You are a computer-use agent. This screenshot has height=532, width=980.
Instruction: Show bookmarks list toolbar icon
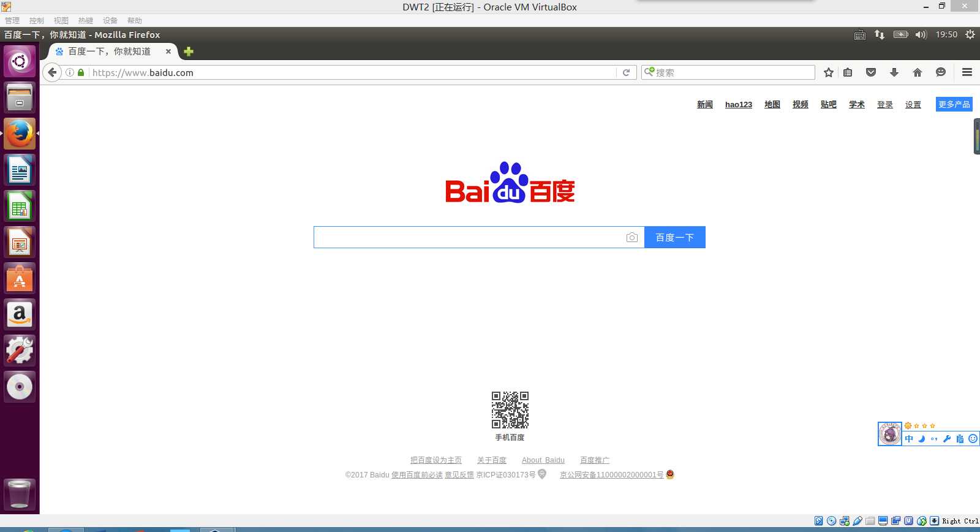(848, 72)
